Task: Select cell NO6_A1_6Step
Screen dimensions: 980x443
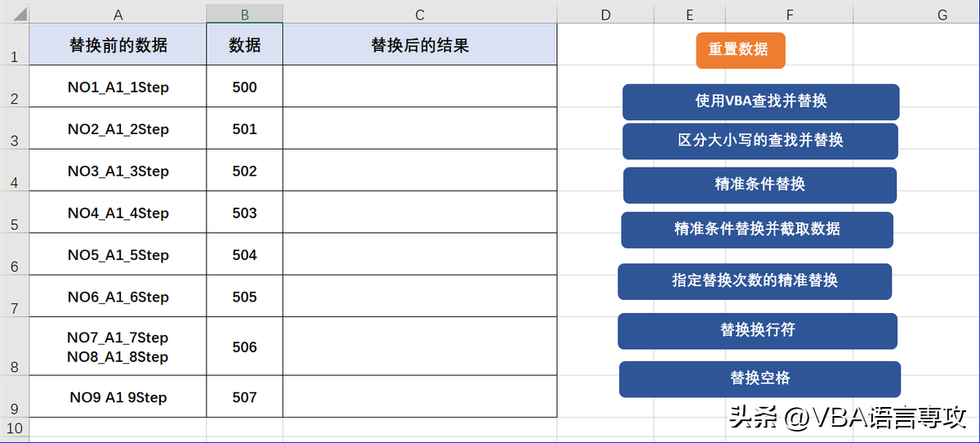Action: 118,296
